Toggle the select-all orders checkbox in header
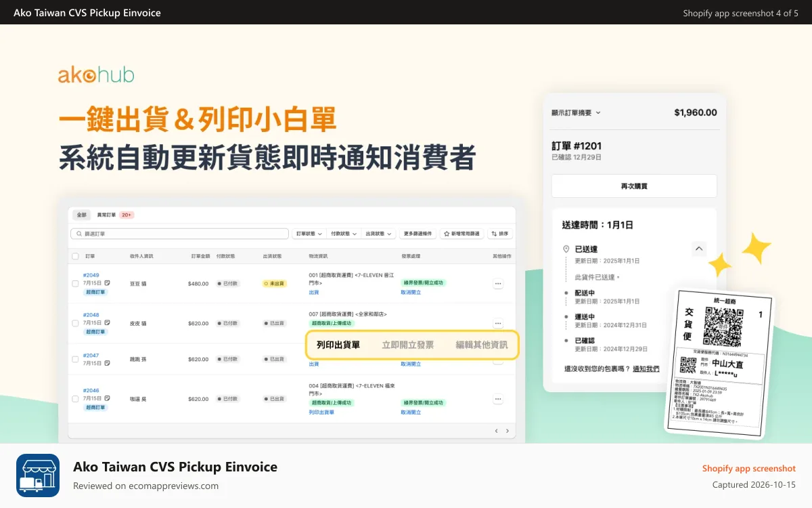Image resolution: width=812 pixels, height=508 pixels. [75, 257]
